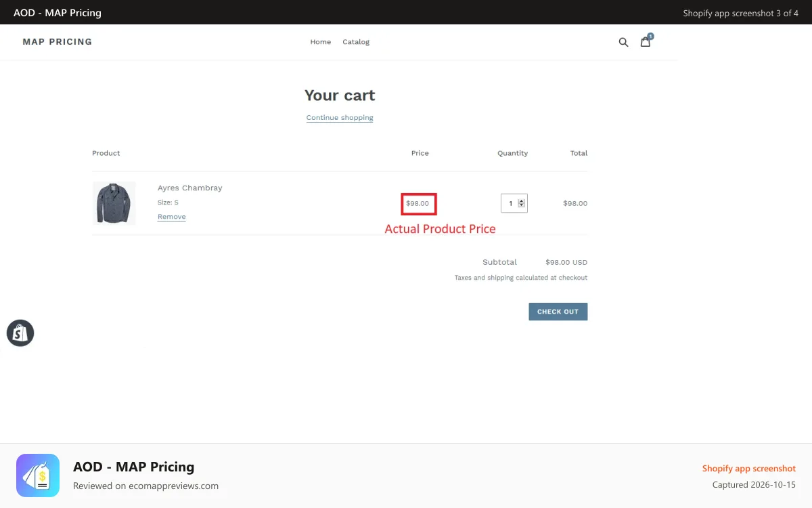Click the Total column header
This screenshot has height=508, width=812.
(579, 153)
